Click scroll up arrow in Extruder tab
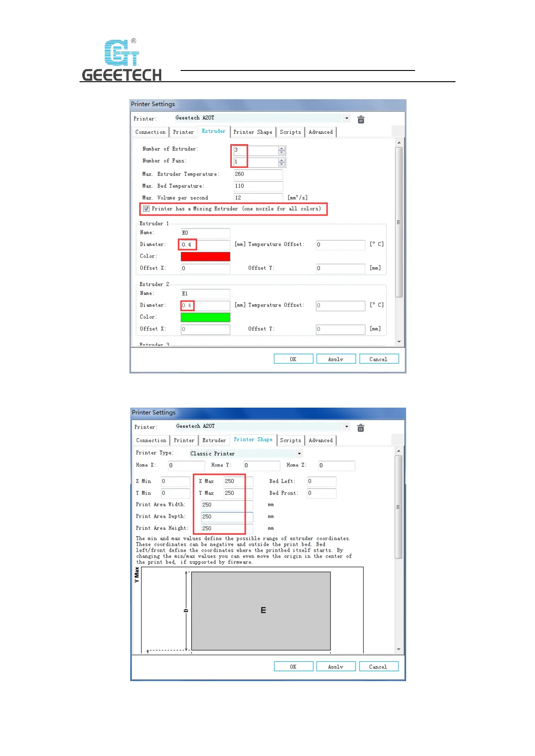535x756 pixels. click(x=399, y=143)
